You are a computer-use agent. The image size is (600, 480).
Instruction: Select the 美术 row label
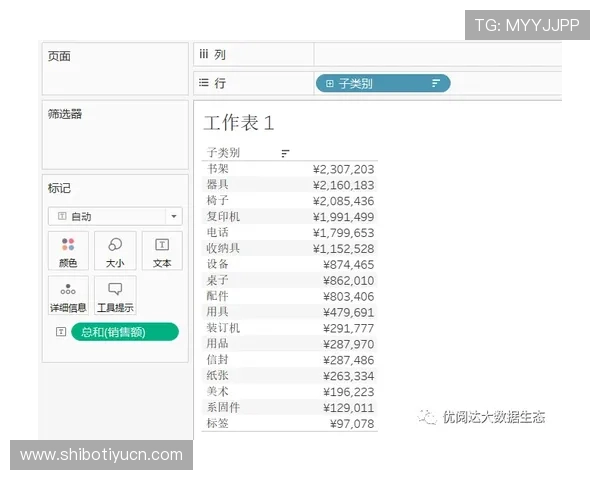point(218,392)
